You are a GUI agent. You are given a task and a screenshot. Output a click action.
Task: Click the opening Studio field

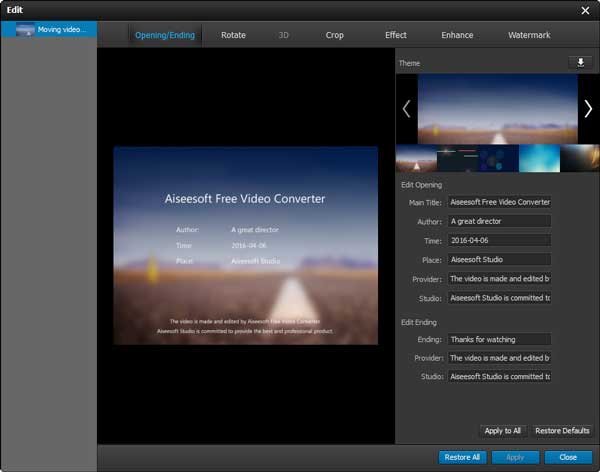click(499, 298)
